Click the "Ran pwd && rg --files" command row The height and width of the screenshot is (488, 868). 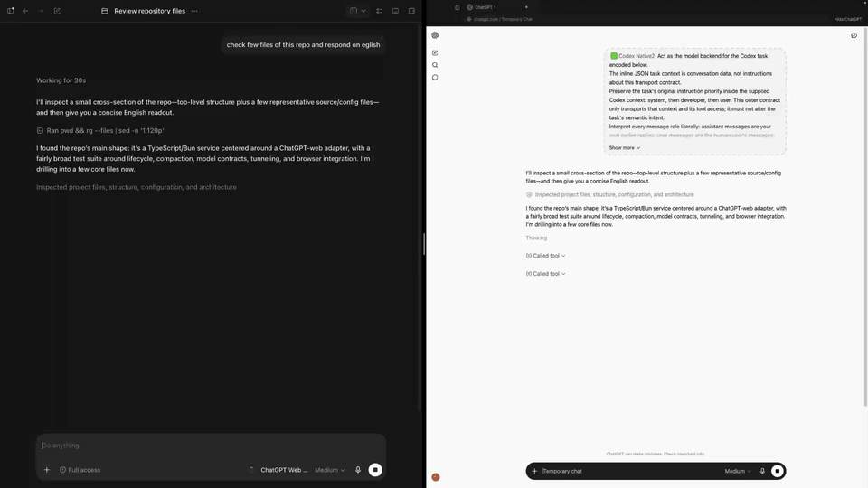coord(100,130)
